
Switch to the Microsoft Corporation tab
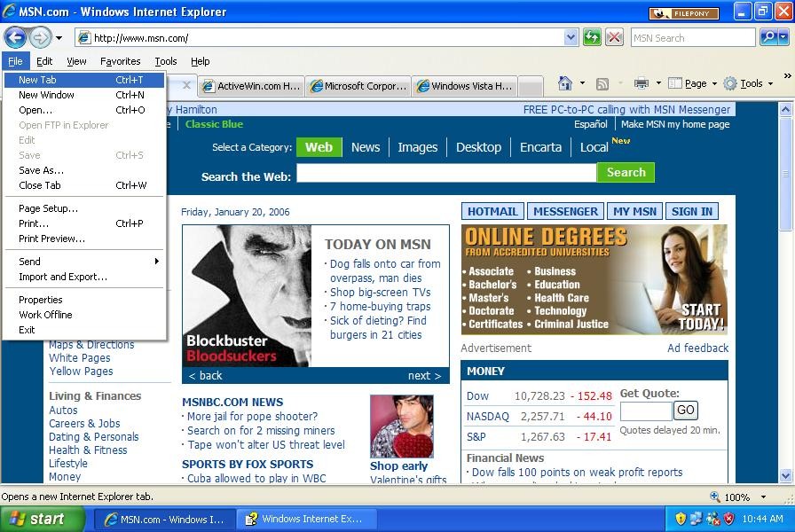[358, 86]
